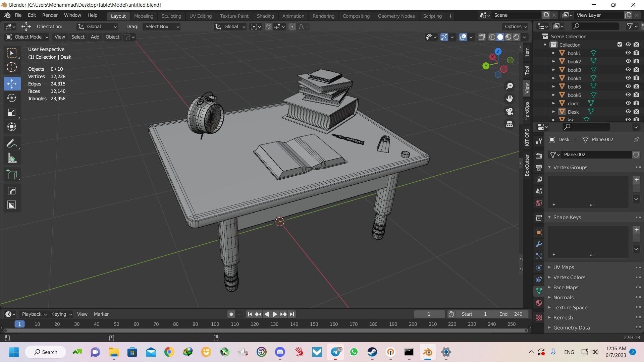Collapse the Collection in outliner

[545, 45]
